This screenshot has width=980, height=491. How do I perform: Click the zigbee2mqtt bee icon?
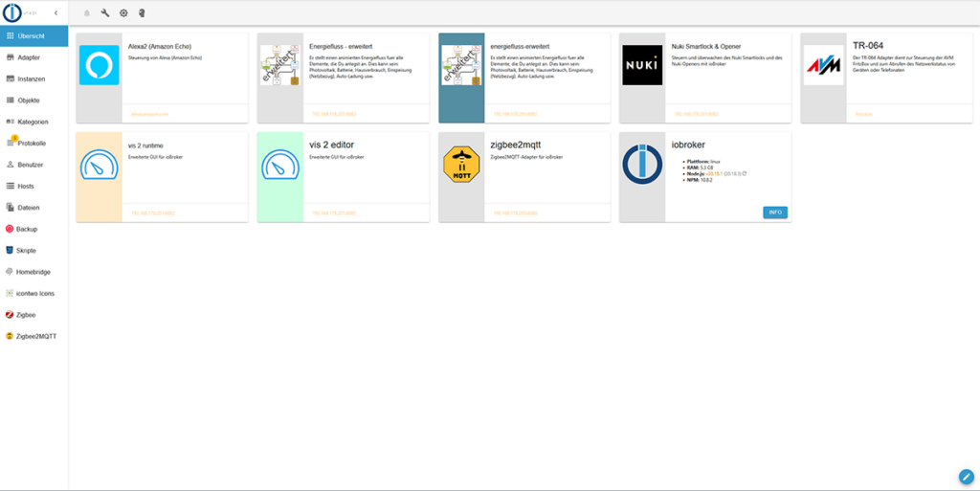tap(461, 165)
